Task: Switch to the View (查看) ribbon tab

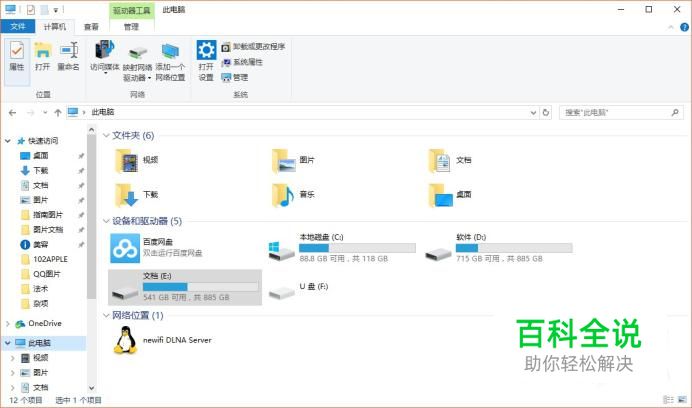Action: (x=91, y=27)
